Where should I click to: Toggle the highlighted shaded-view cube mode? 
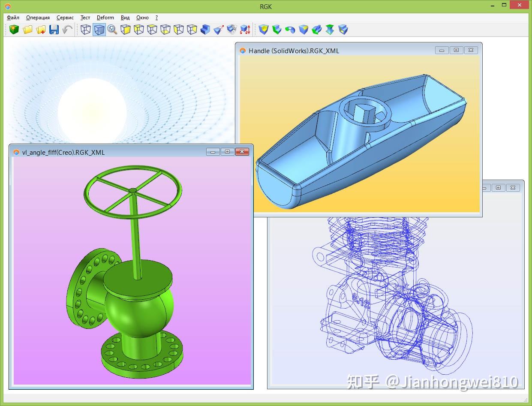(x=99, y=29)
